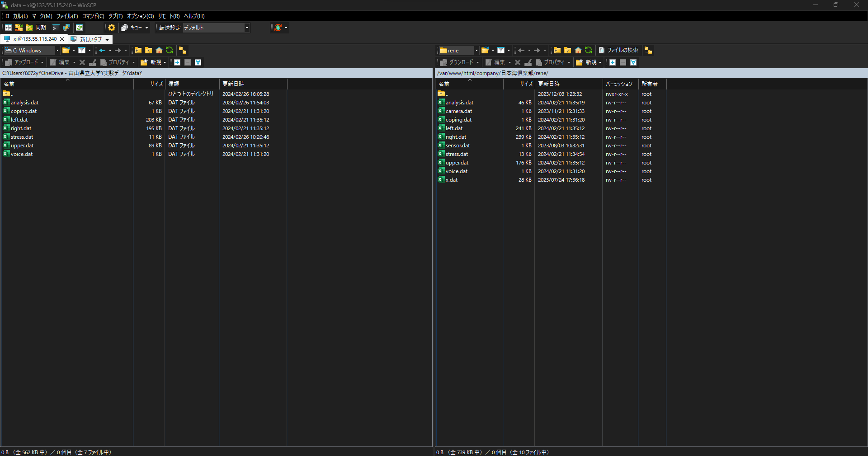Click the local panel refresh icon

coord(169,50)
